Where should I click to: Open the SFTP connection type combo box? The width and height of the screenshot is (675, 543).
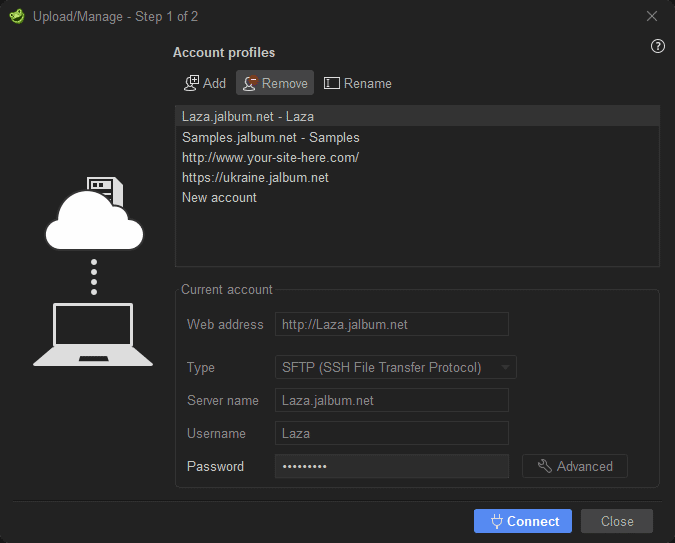(396, 367)
